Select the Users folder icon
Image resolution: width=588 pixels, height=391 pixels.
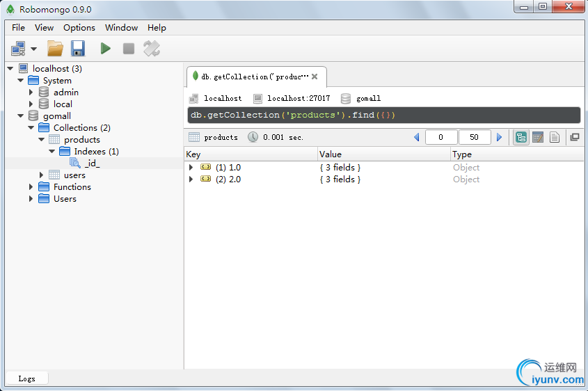(x=44, y=199)
